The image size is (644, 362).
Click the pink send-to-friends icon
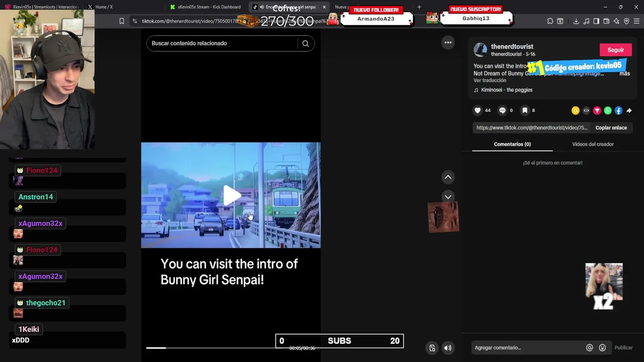[597, 111]
